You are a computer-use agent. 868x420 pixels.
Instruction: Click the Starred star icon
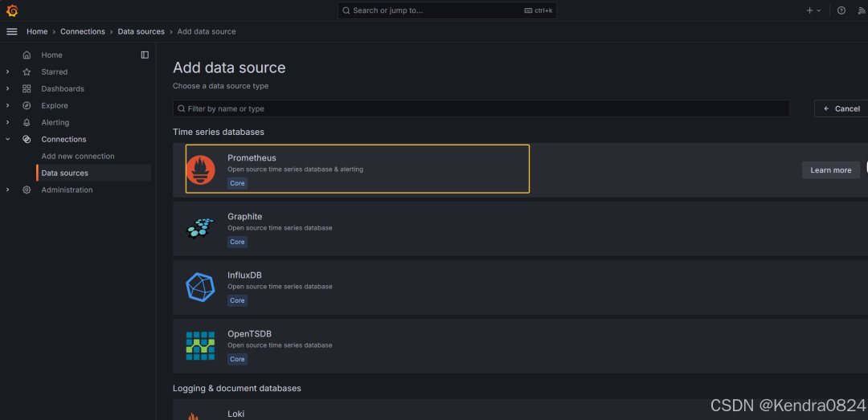click(x=27, y=72)
